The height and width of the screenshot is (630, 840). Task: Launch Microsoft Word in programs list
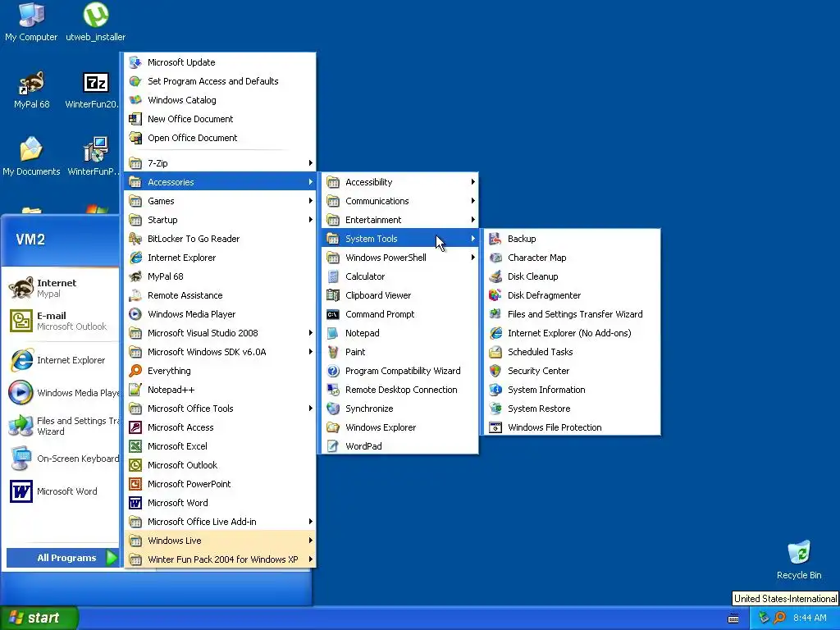pyautogui.click(x=220, y=503)
